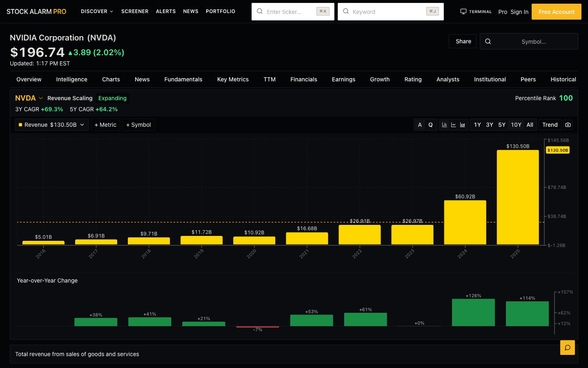The image size is (588, 368).
Task: Switch to the Key Metrics tab
Action: (x=233, y=79)
